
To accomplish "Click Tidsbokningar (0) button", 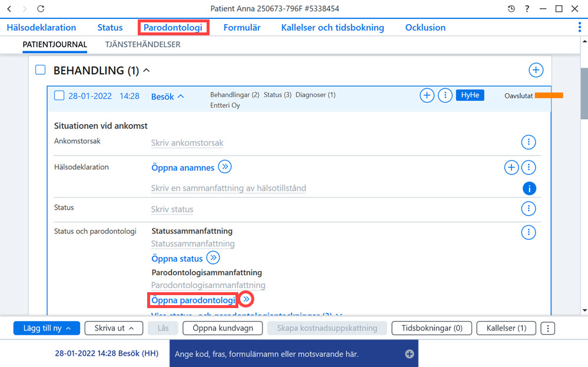I will (431, 328).
